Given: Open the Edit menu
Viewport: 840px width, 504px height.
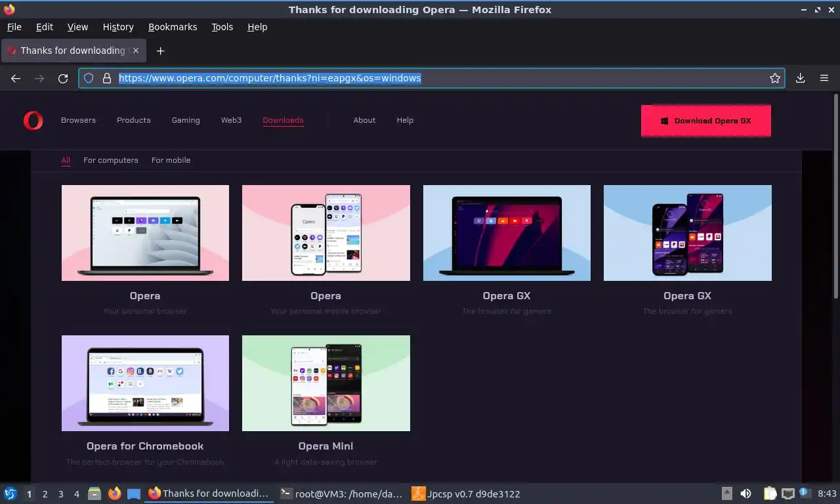Looking at the screenshot, I should click(x=45, y=27).
